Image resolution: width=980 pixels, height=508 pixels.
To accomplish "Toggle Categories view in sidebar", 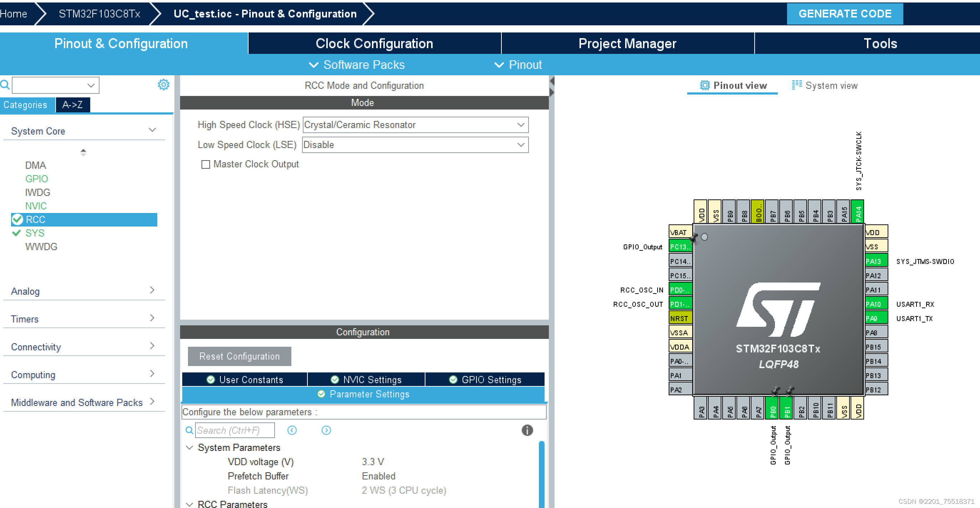I will [x=25, y=106].
